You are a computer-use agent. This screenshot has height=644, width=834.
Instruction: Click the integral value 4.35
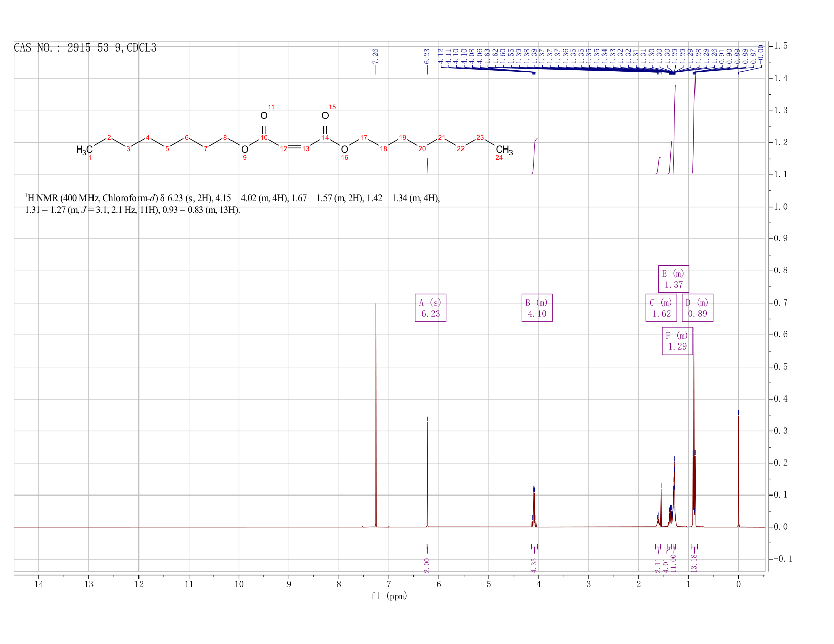(534, 565)
